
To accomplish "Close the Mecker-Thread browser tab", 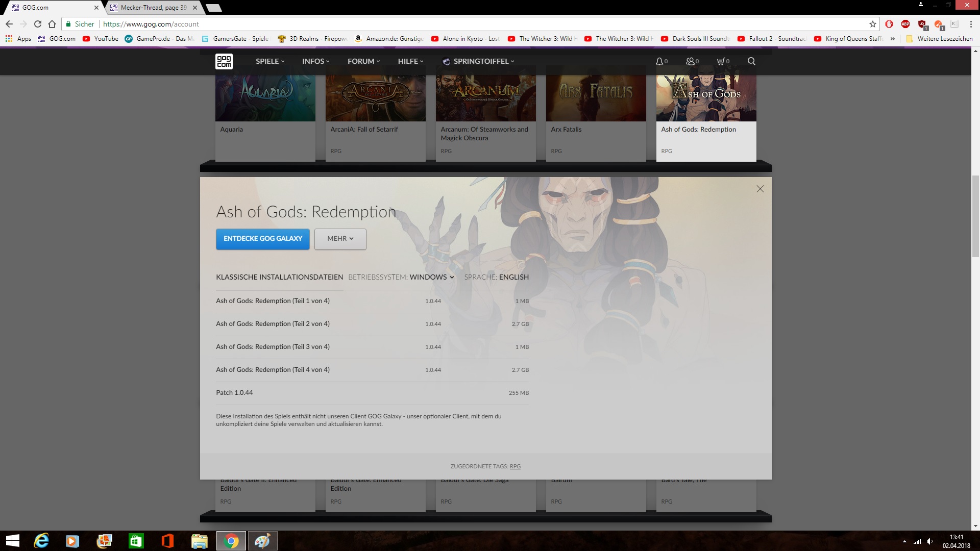I will pyautogui.click(x=195, y=8).
